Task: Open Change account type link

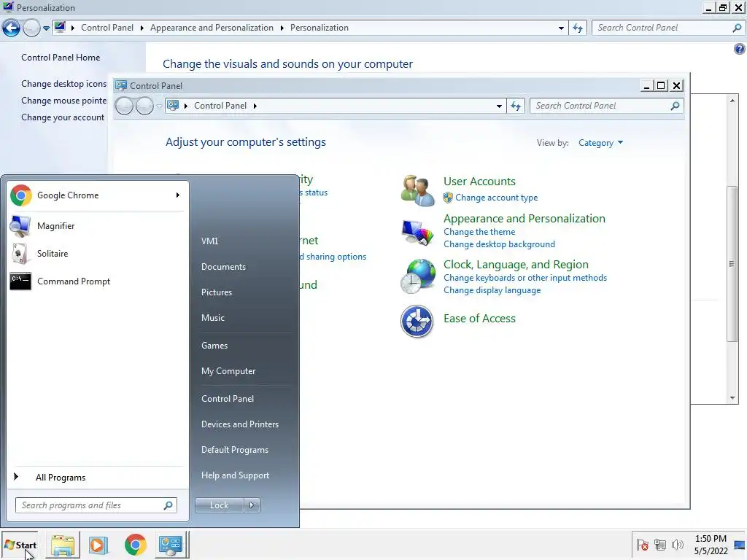Action: pos(496,198)
